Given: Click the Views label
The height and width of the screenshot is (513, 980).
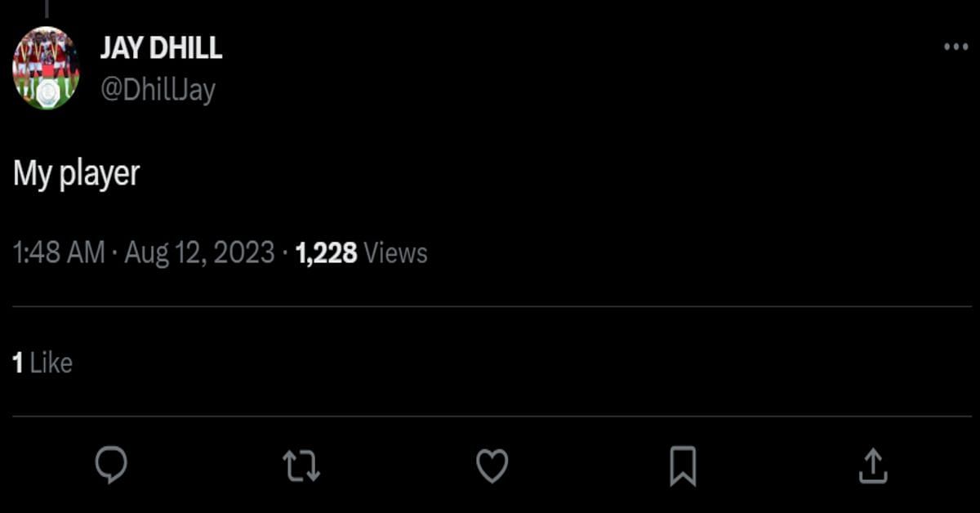Looking at the screenshot, I should click(x=396, y=253).
